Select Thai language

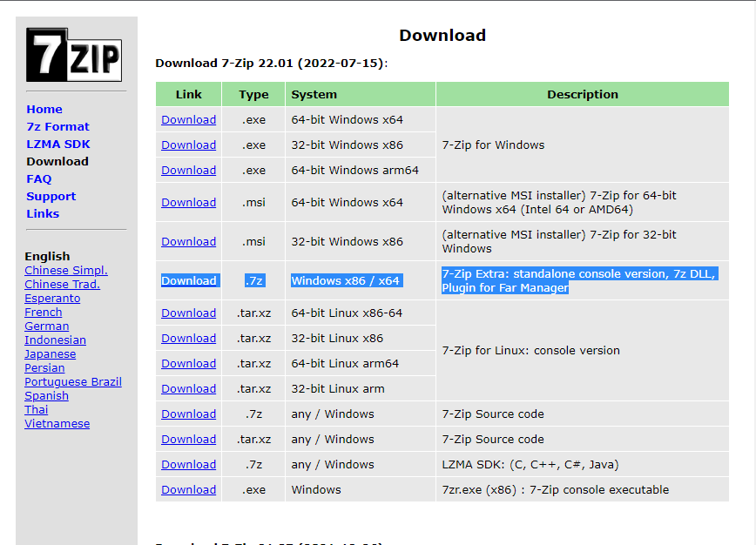pos(37,410)
